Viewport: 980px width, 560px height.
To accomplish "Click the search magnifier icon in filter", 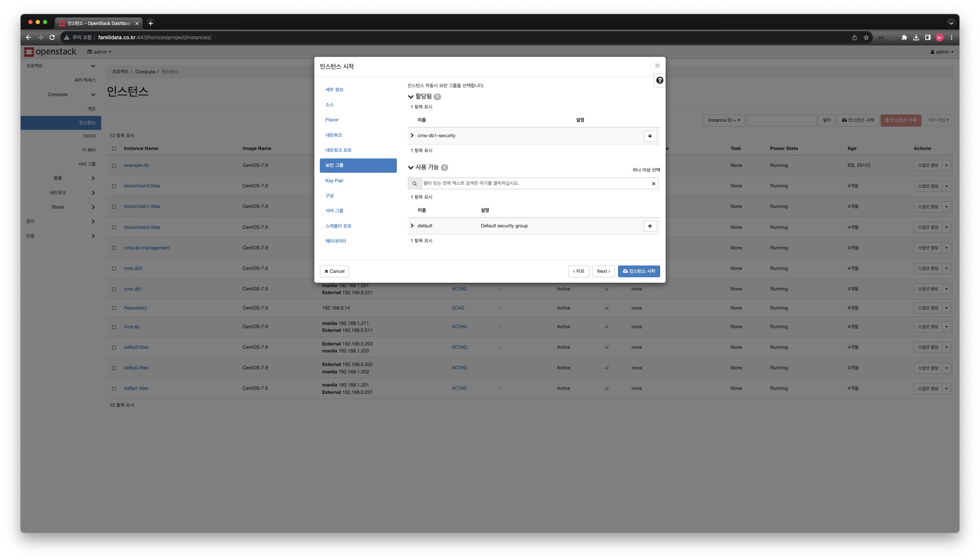I will [x=414, y=183].
